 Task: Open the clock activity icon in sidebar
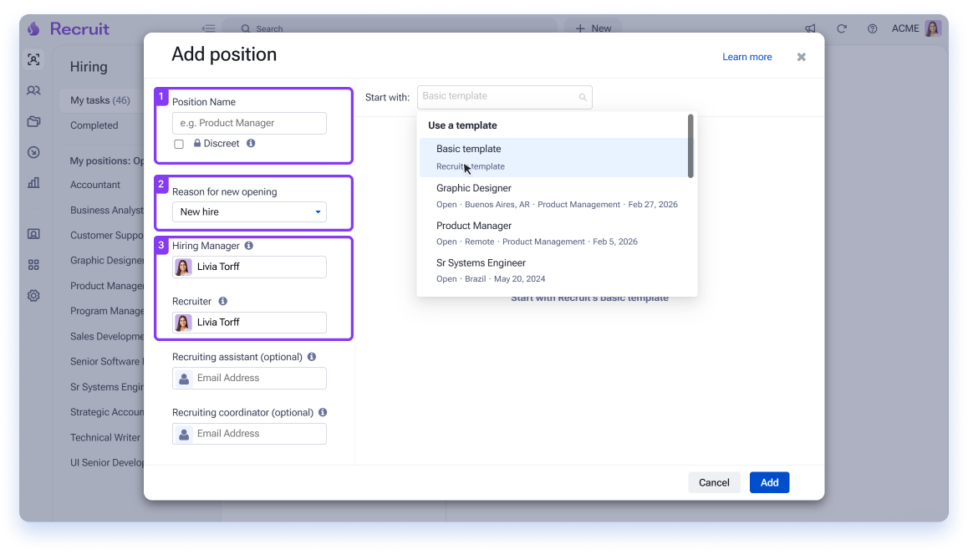tap(34, 152)
